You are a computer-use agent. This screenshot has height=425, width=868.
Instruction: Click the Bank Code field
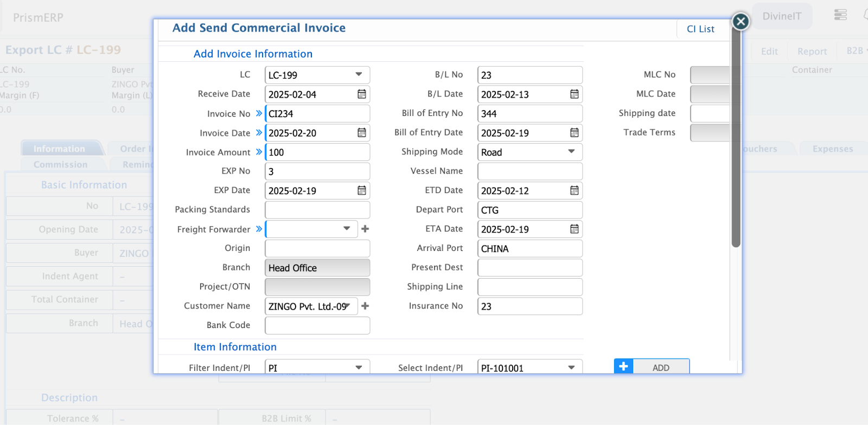click(317, 325)
